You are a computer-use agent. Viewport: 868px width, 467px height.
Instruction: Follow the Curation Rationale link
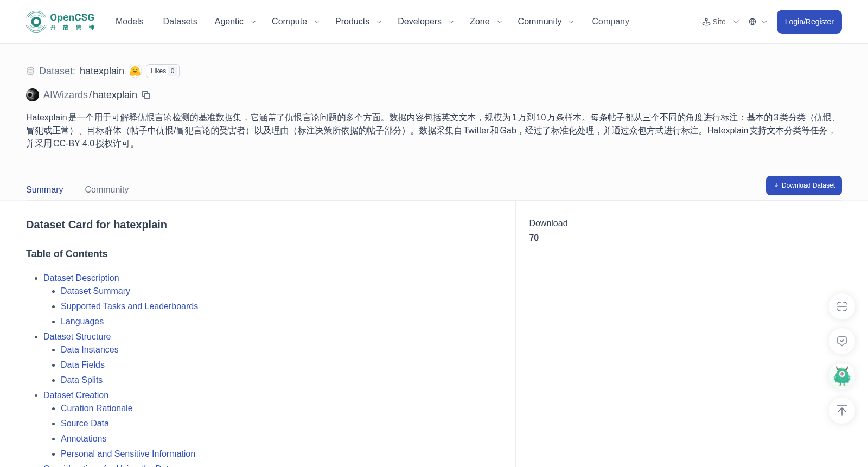coord(97,408)
